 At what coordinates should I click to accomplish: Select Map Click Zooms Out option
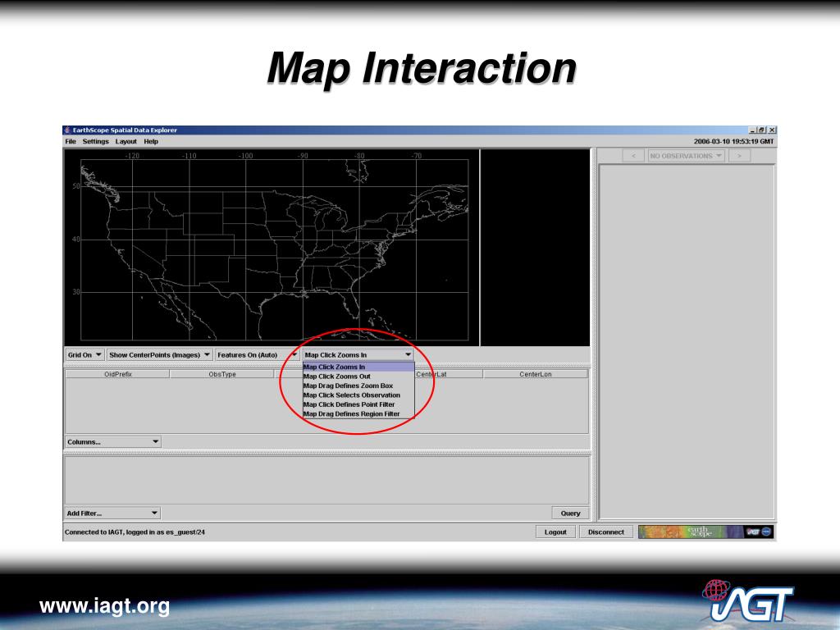coord(358,377)
